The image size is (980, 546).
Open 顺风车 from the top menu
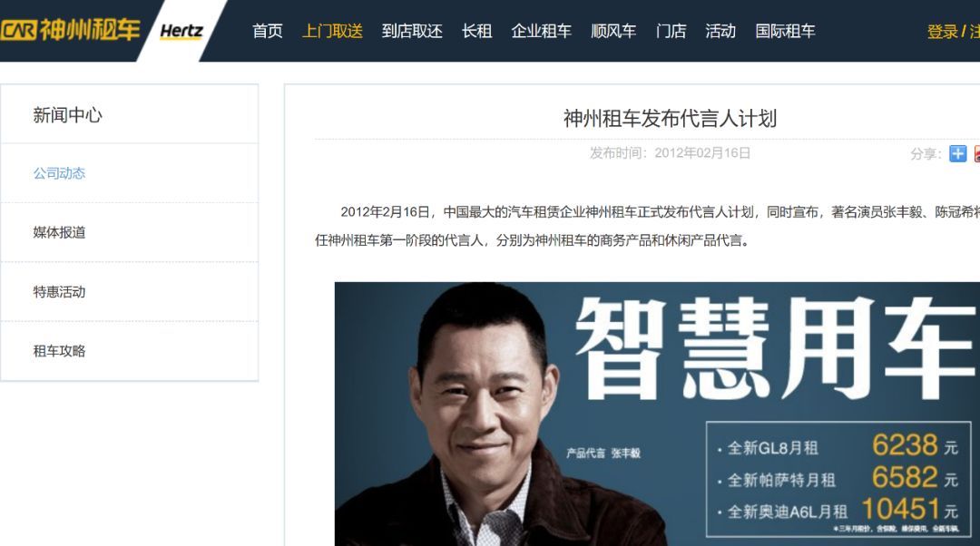pyautogui.click(x=613, y=31)
